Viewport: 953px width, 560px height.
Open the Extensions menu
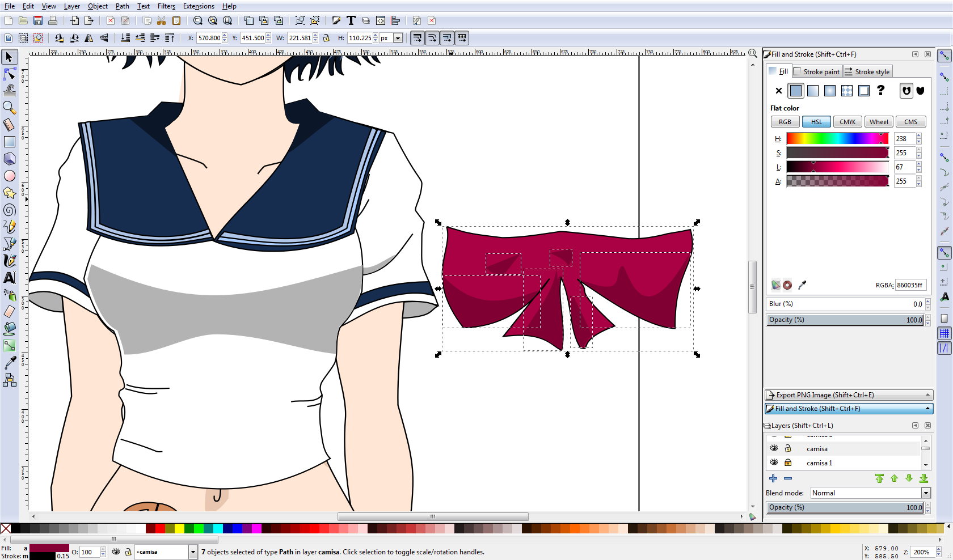[x=199, y=6]
